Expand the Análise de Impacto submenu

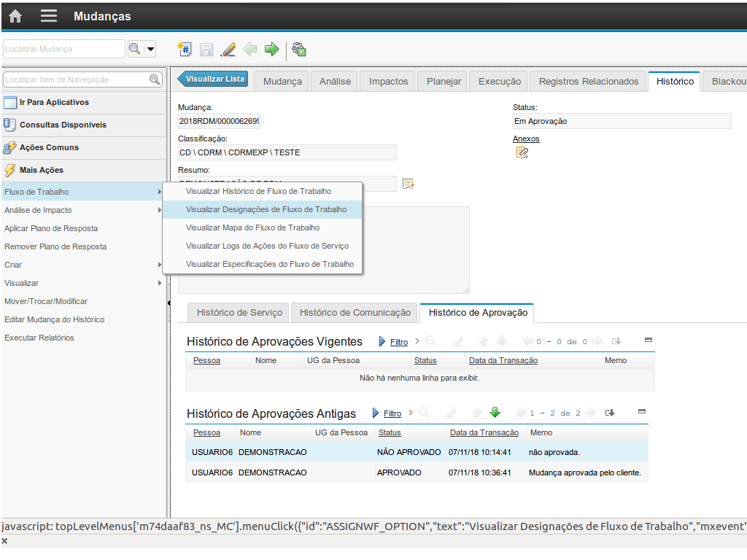click(x=160, y=210)
